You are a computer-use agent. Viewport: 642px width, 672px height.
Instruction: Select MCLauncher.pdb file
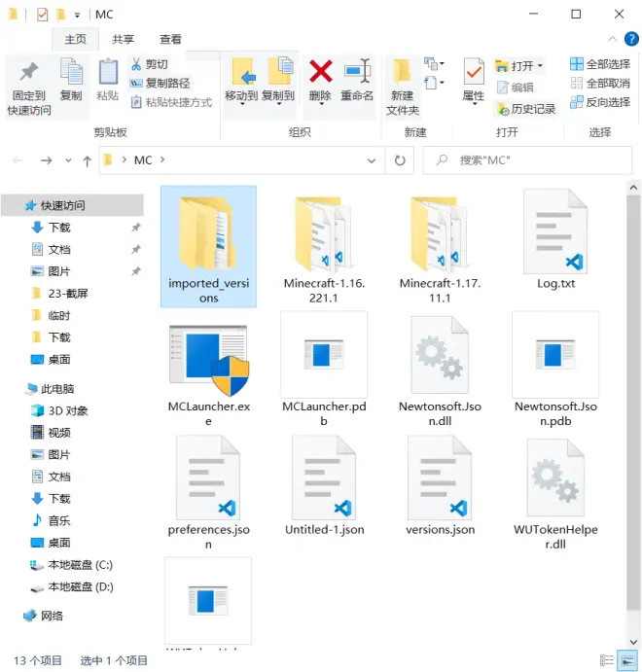tap(324, 370)
